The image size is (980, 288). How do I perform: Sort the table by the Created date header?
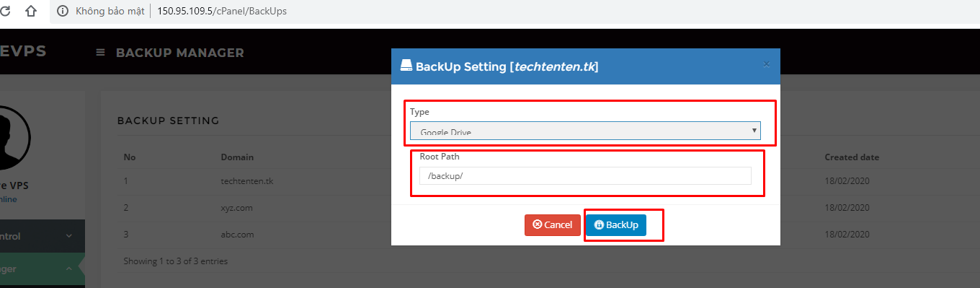[x=852, y=157]
